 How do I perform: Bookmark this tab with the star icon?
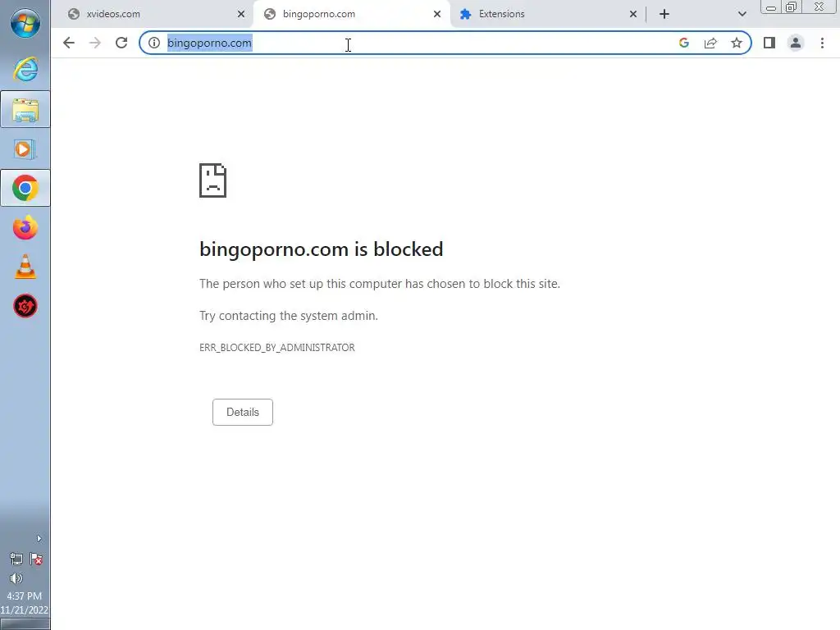(737, 43)
